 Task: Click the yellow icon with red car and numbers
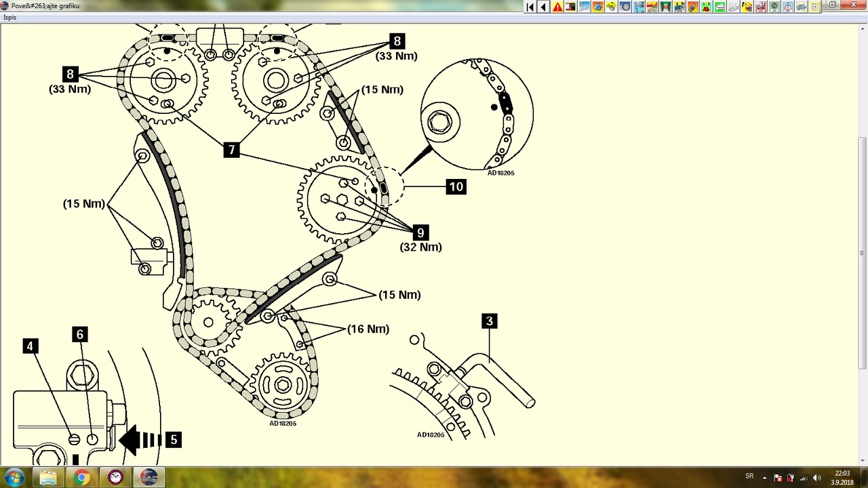pyautogui.click(x=706, y=7)
